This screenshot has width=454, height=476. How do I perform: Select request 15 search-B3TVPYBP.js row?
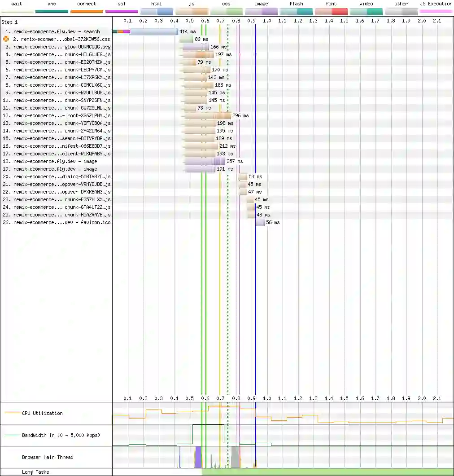pyautogui.click(x=57, y=138)
